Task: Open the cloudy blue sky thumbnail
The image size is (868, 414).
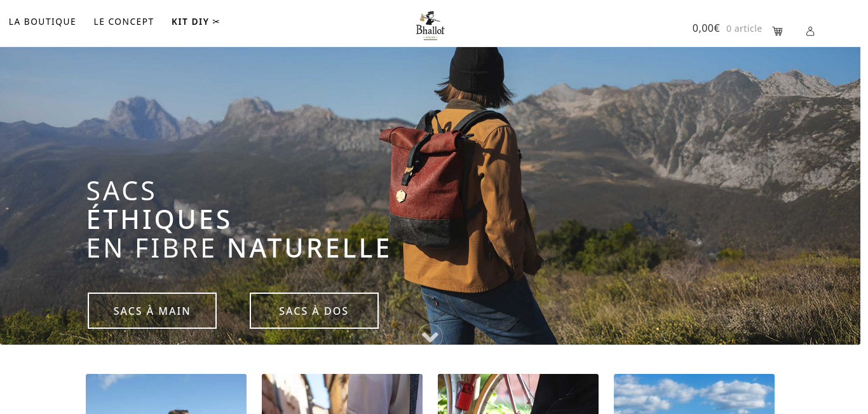Action: tap(694, 394)
